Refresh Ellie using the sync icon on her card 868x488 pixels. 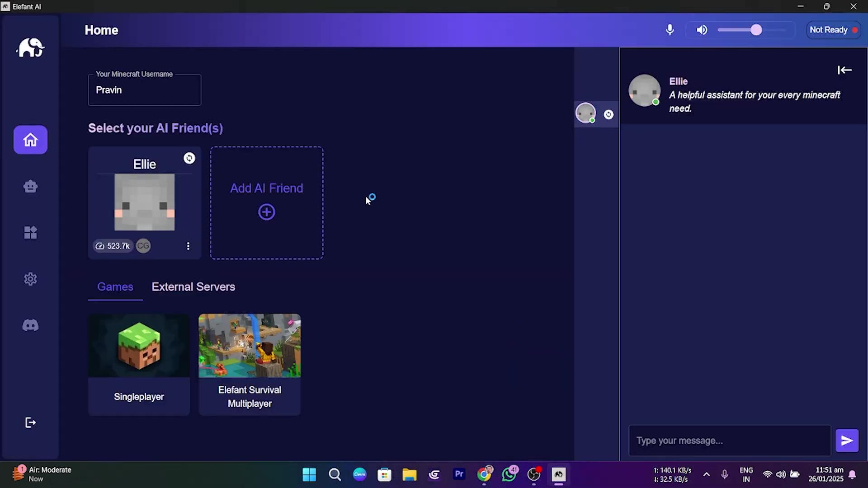[189, 158]
